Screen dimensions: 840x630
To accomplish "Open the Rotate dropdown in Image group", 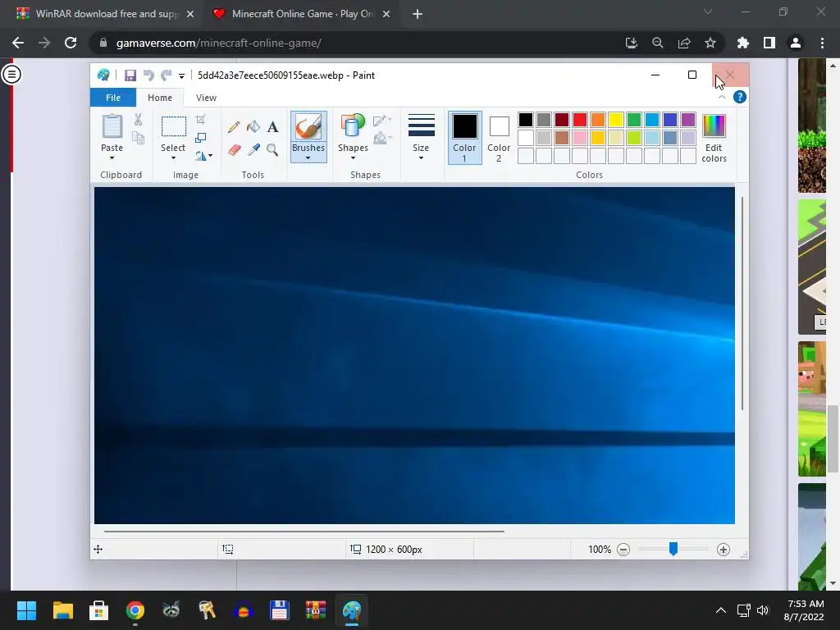I will (203, 156).
